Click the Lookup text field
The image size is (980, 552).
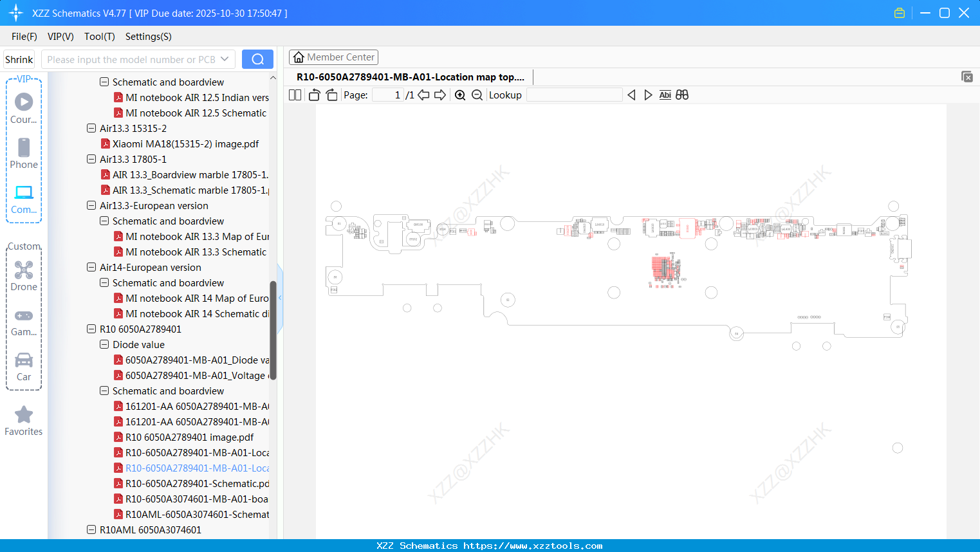coord(575,95)
